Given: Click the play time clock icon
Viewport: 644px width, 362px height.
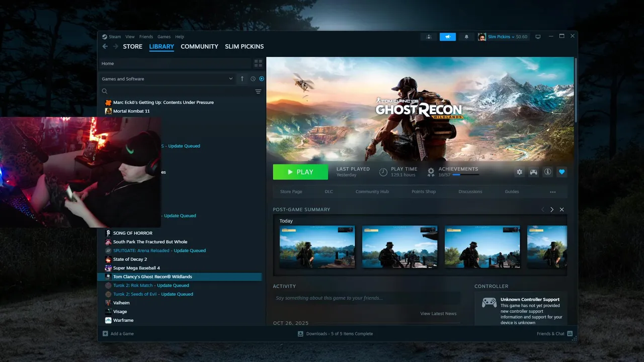Looking at the screenshot, I should coord(383,172).
